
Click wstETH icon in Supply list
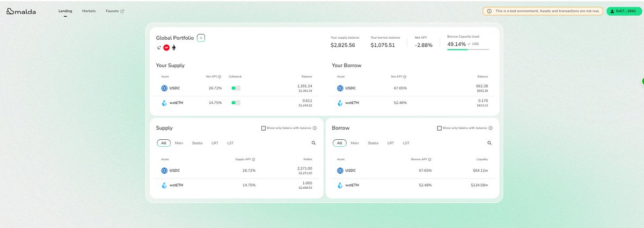click(x=164, y=185)
